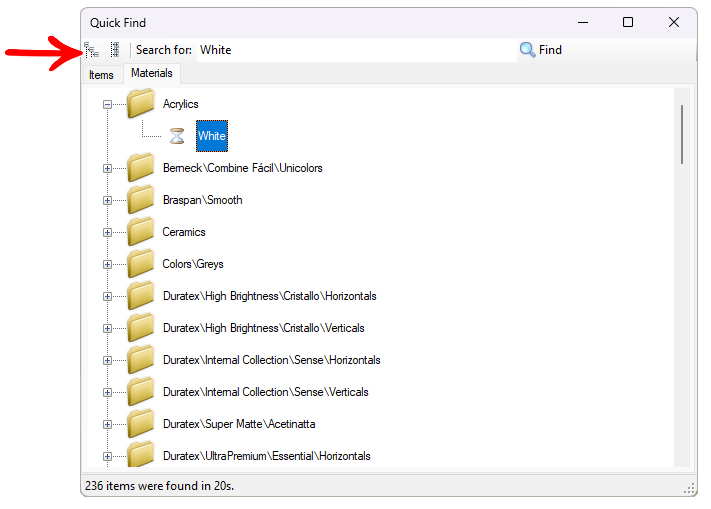Image resolution: width=711 pixels, height=509 pixels.
Task: Expand Duratex Internal Collection Sense Horizontals node
Action: click(107, 360)
